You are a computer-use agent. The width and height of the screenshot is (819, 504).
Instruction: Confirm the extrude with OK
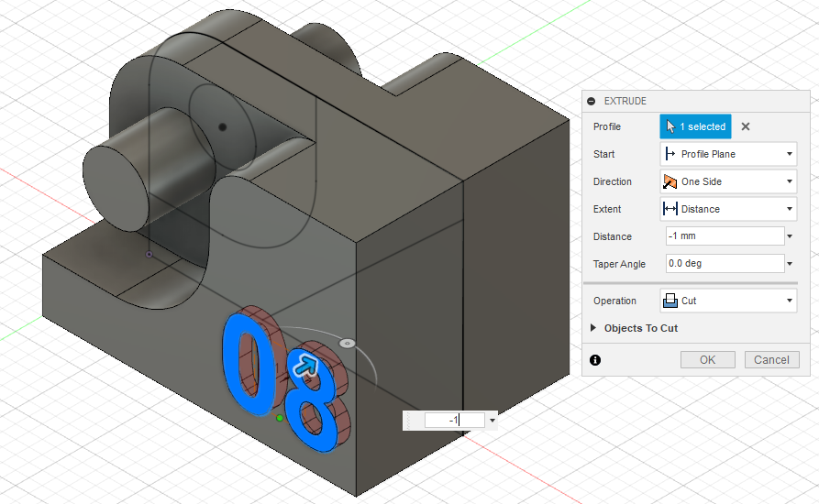point(708,360)
